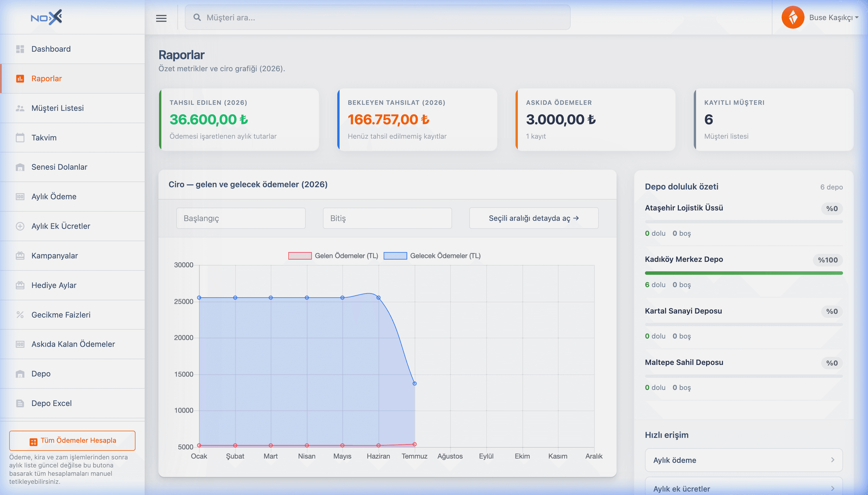Click the Başlangıç date input field
Image resolution: width=868 pixels, height=495 pixels.
[x=241, y=218]
